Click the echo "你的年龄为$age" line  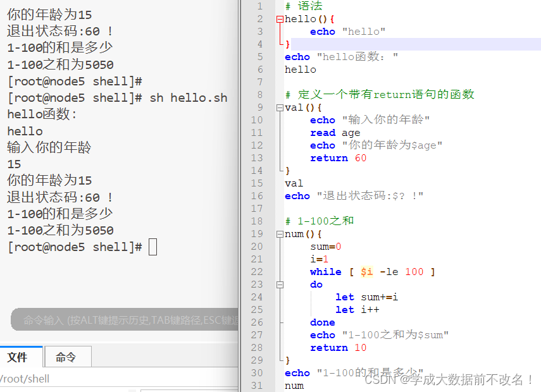(x=376, y=145)
